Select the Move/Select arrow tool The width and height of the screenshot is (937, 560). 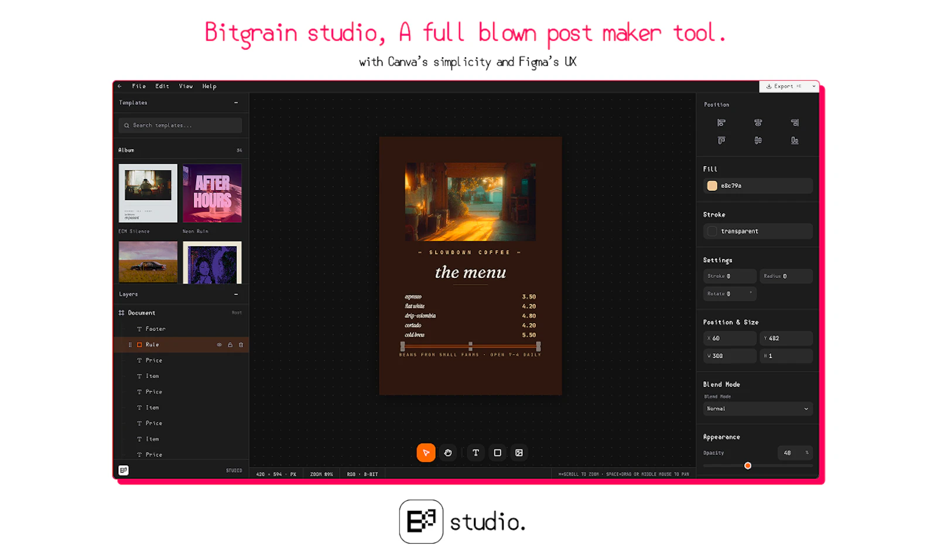[x=426, y=452]
